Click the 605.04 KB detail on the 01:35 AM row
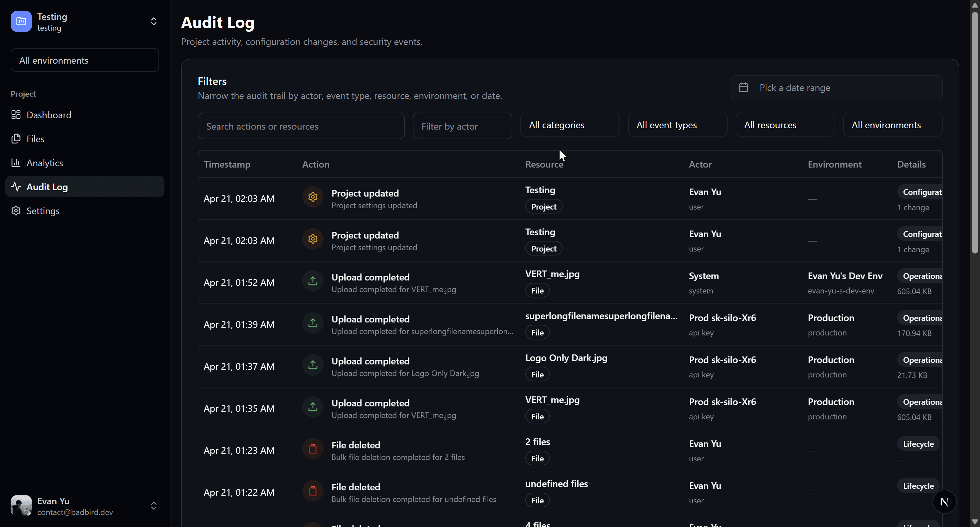Image resolution: width=980 pixels, height=527 pixels. (x=914, y=417)
